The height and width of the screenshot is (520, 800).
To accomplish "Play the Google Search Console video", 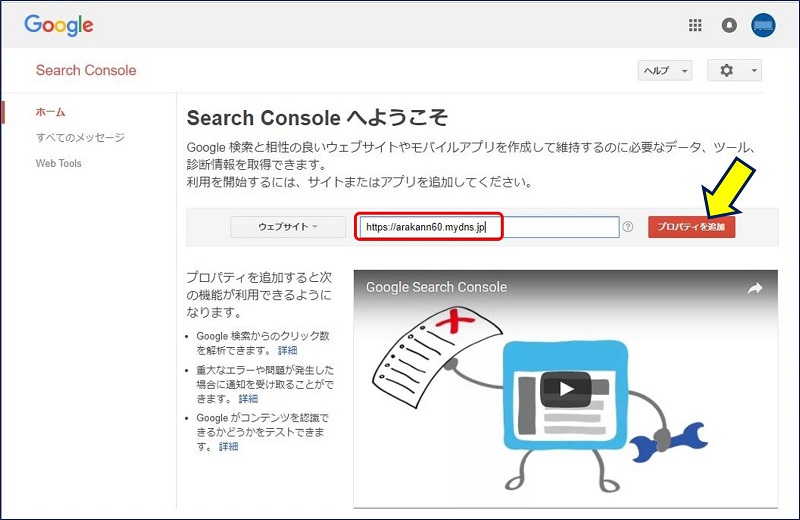I will coord(565,389).
